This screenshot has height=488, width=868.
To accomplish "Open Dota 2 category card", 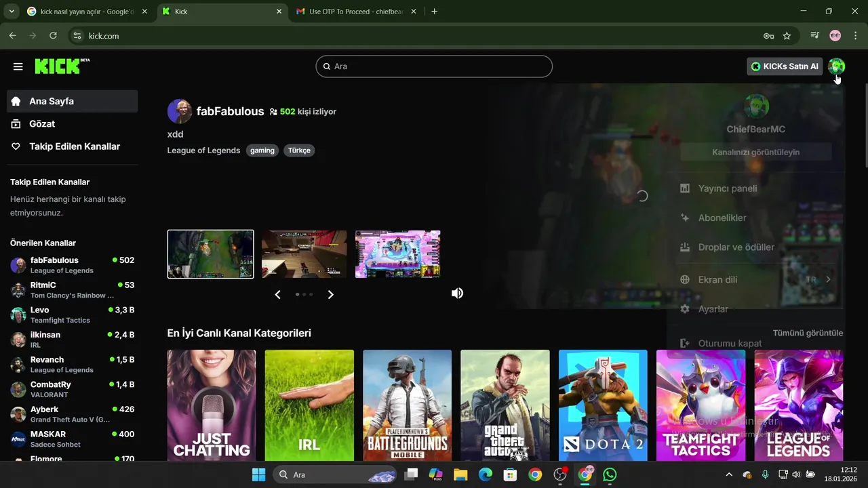I will click(603, 405).
